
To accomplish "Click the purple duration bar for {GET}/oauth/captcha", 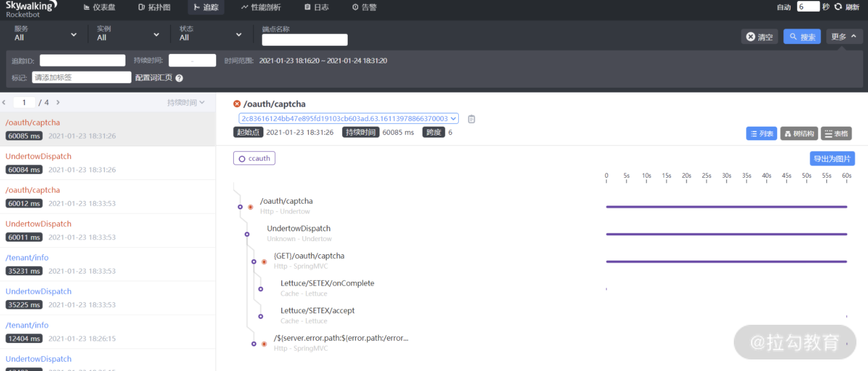I will click(x=726, y=261).
